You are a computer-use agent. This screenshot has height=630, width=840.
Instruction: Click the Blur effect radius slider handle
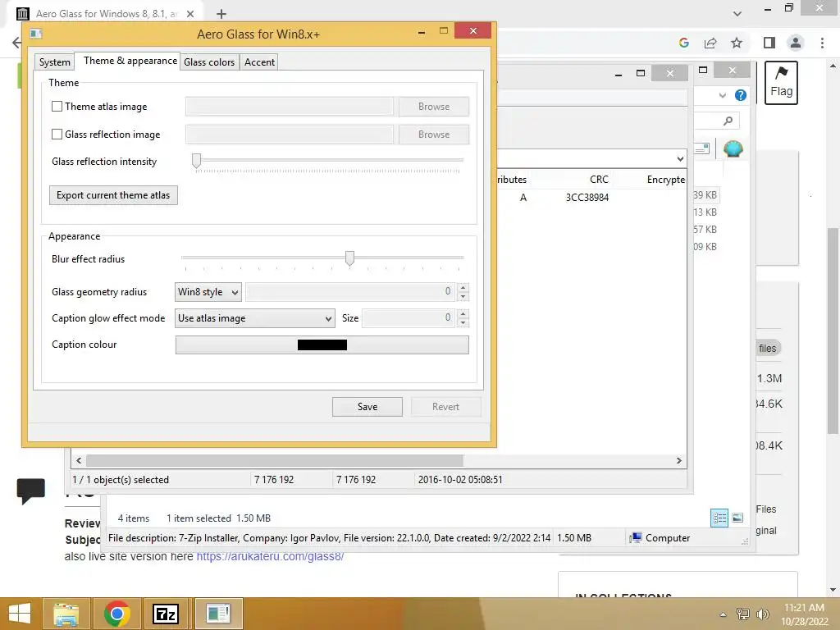tap(349, 258)
